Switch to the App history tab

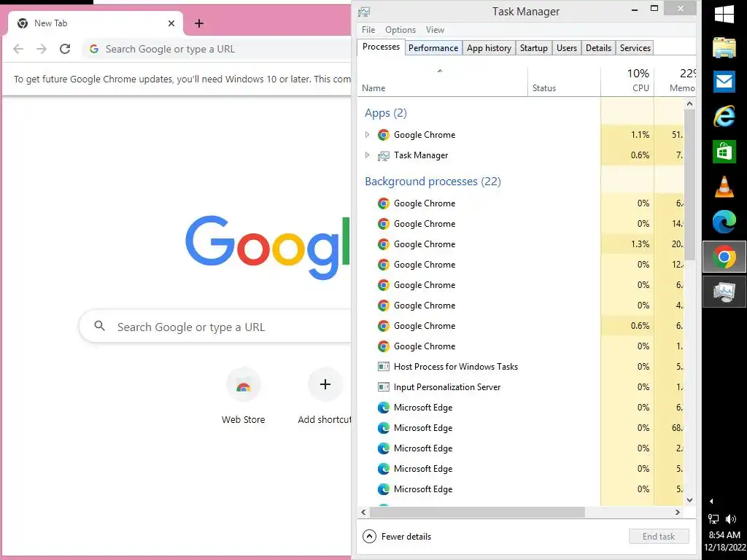pos(489,48)
